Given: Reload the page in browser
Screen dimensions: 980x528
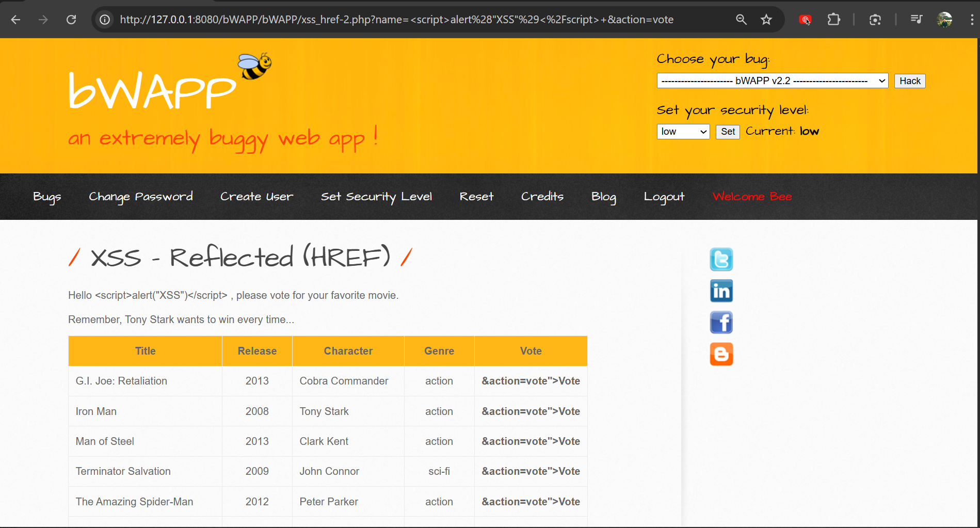Looking at the screenshot, I should click(71, 20).
